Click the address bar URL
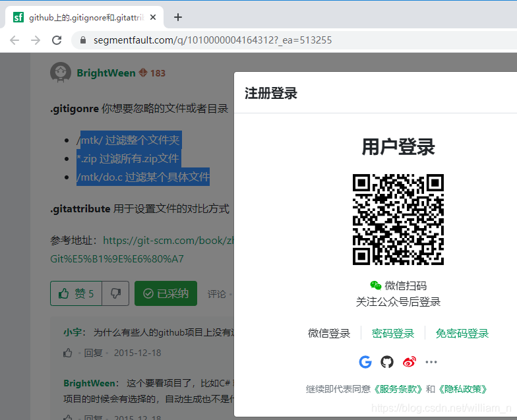Image resolution: width=517 pixels, height=420 pixels. [212, 40]
